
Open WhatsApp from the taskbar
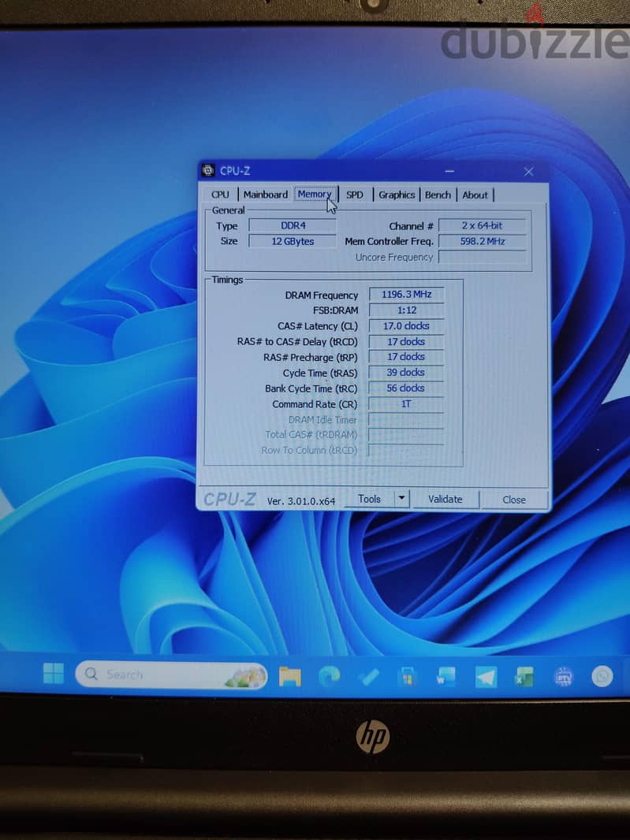coord(602,676)
